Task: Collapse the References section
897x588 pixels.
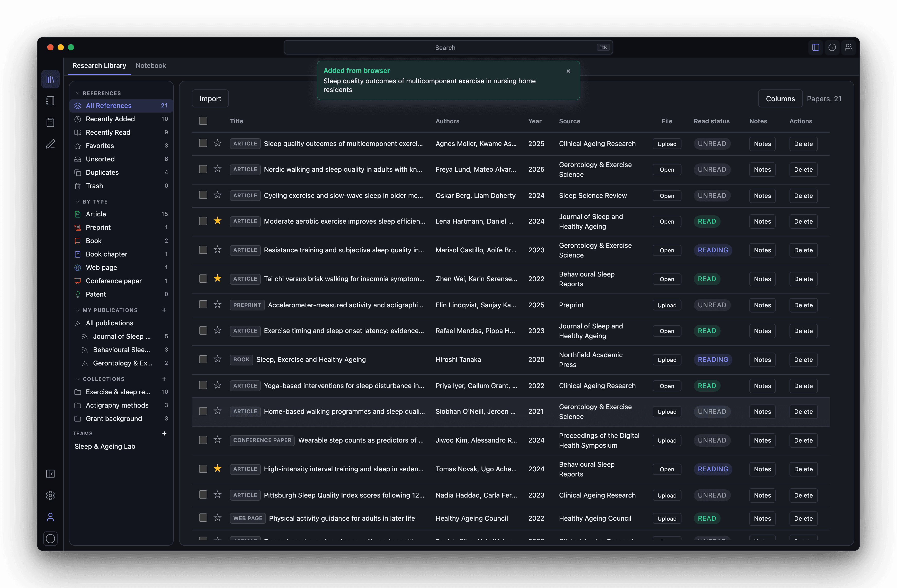Action: 78,93
